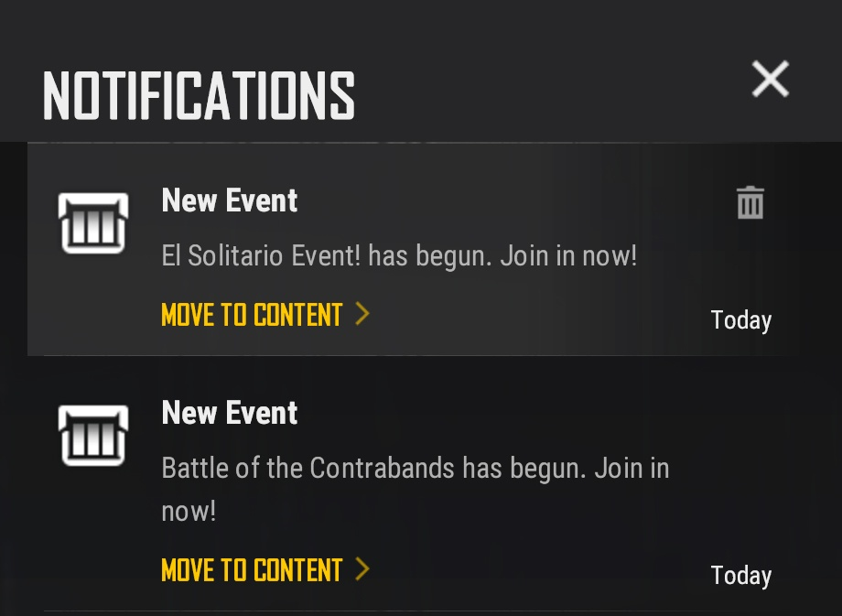Click the yellow chevron in El Solitario notification
Screen dimensions: 842x616
click(362, 314)
